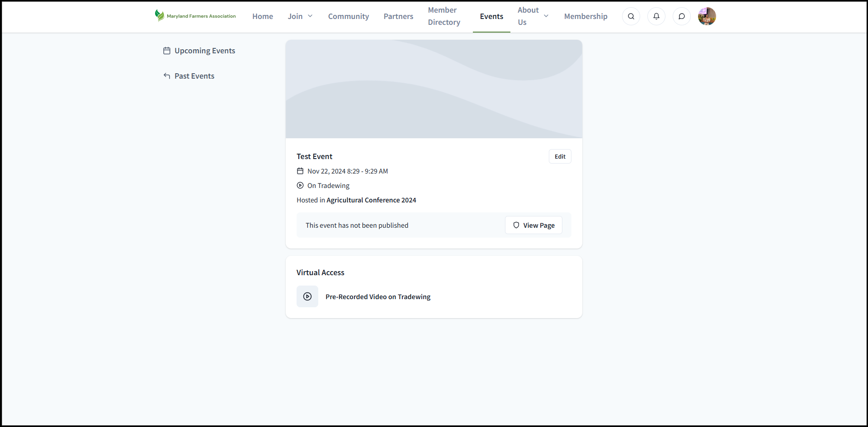Open Member Directory in the nav bar

click(444, 16)
